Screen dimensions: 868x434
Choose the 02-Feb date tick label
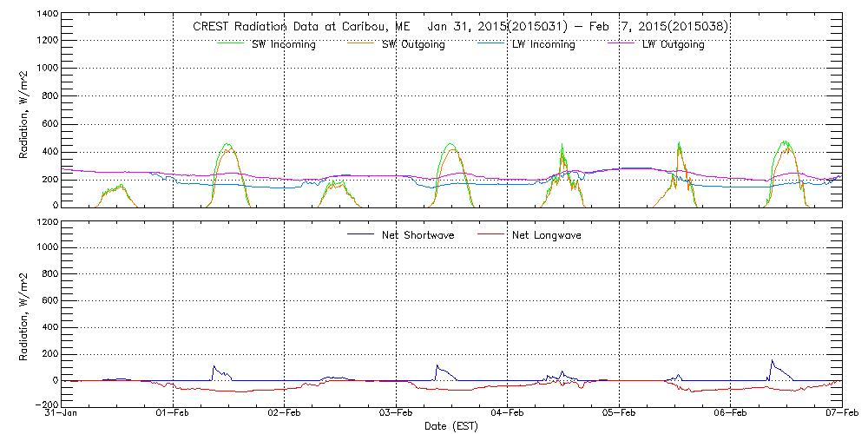(285, 413)
